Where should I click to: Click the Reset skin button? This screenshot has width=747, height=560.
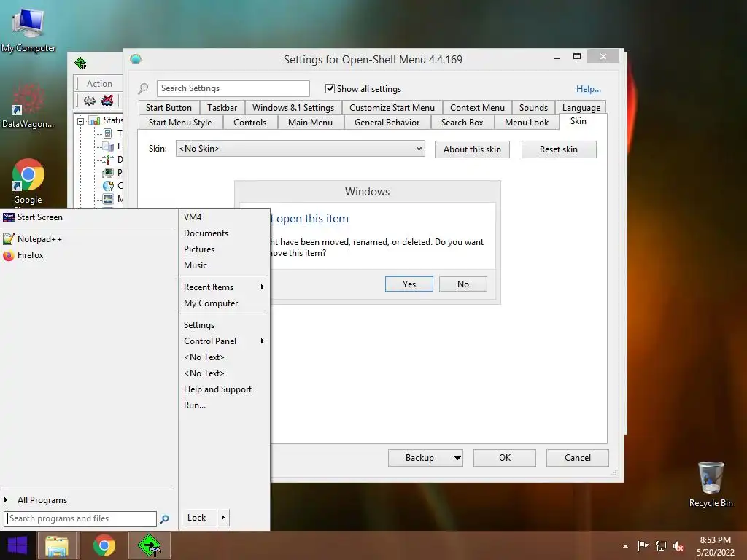559,149
